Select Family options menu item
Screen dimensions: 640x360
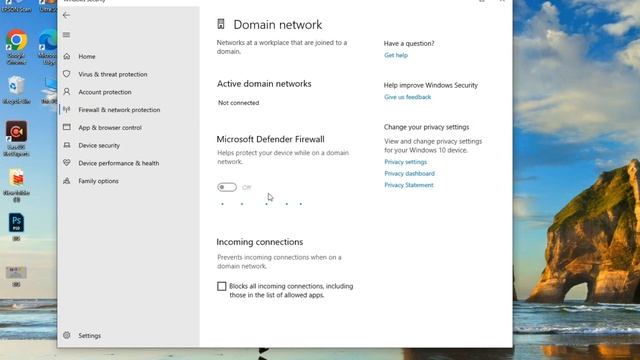[x=98, y=181]
